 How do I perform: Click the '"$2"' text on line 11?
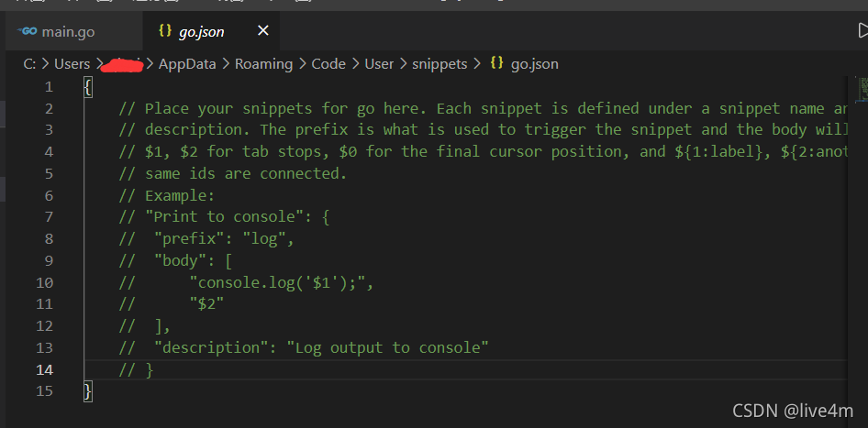(x=206, y=304)
